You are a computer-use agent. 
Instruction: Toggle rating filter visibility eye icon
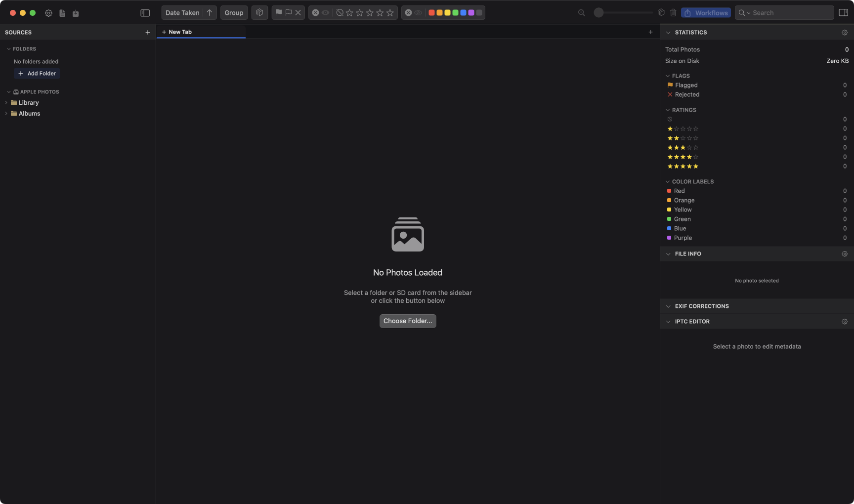[326, 13]
